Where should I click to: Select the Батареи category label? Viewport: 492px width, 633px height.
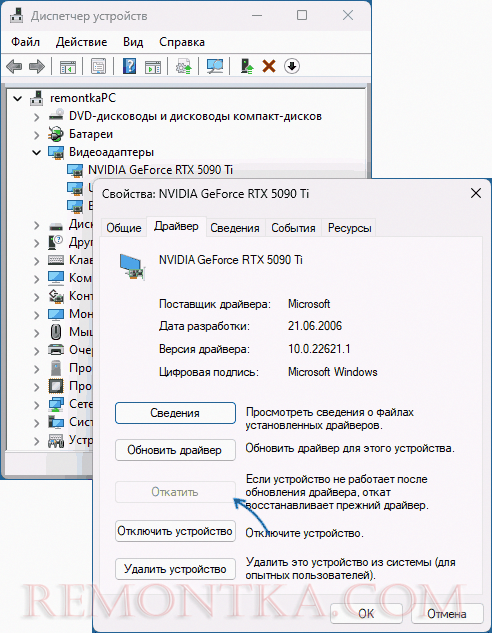click(x=91, y=134)
